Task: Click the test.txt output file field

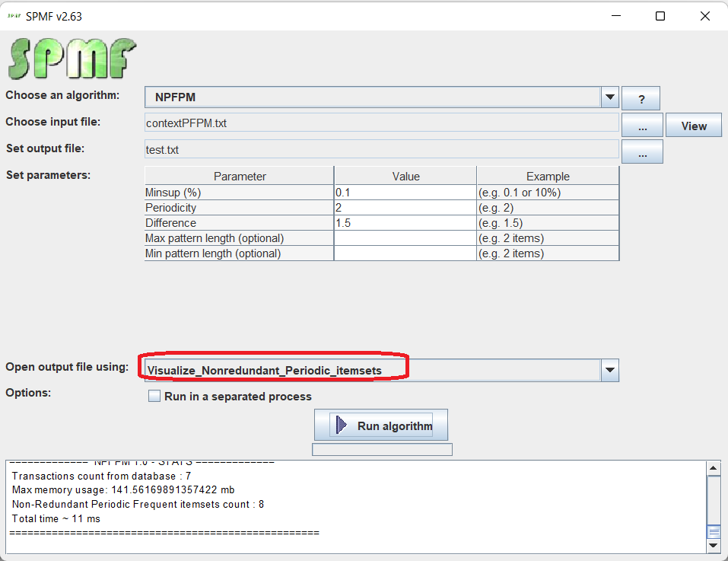Action: coord(380,150)
